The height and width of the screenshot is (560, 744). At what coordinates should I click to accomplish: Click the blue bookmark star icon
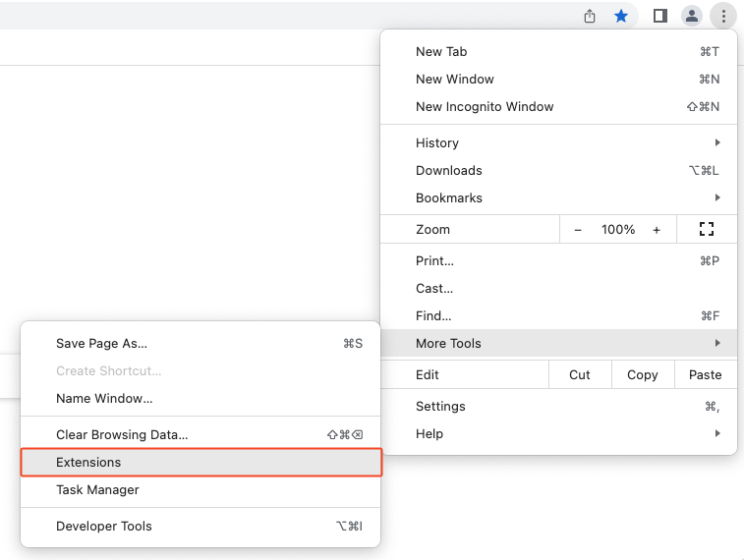[621, 16]
